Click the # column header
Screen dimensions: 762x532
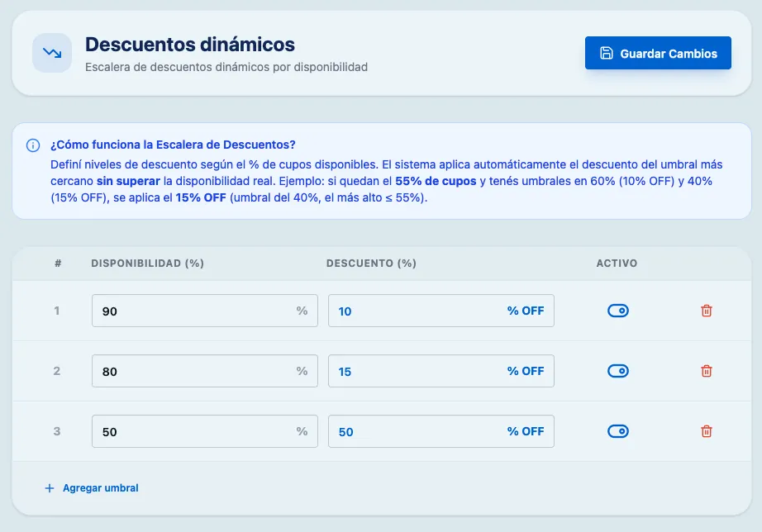59,264
